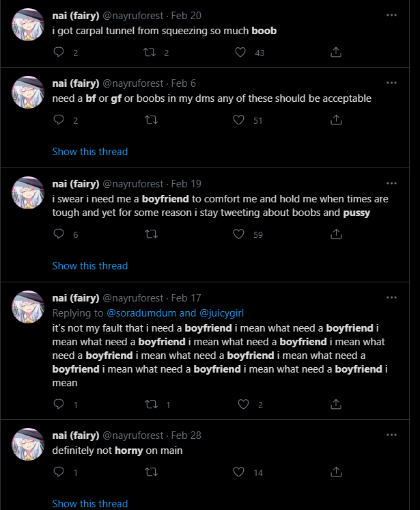Like the Feb 20 tweet with 43 likes
Image resolution: width=420 pixels, height=510 pixels.
239,53
